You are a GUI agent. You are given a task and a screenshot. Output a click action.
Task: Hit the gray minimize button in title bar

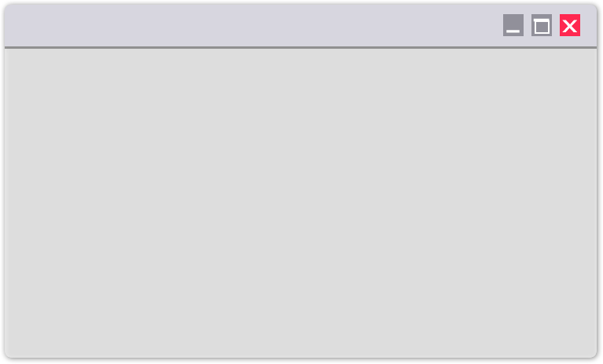(x=513, y=25)
